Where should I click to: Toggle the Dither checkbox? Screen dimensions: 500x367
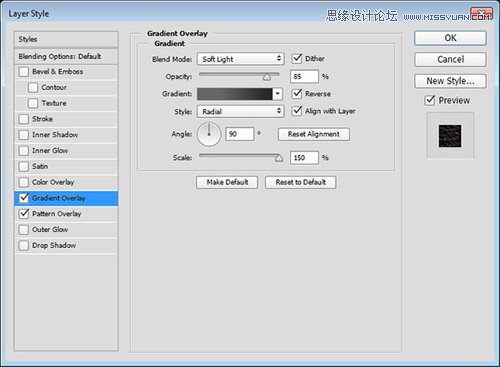pyautogui.click(x=297, y=59)
